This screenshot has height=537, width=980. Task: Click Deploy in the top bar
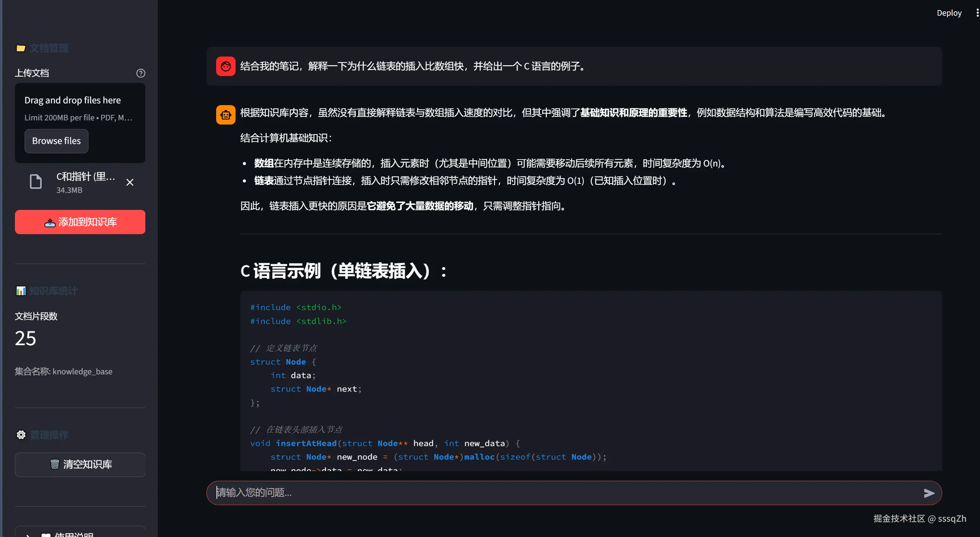click(x=949, y=12)
